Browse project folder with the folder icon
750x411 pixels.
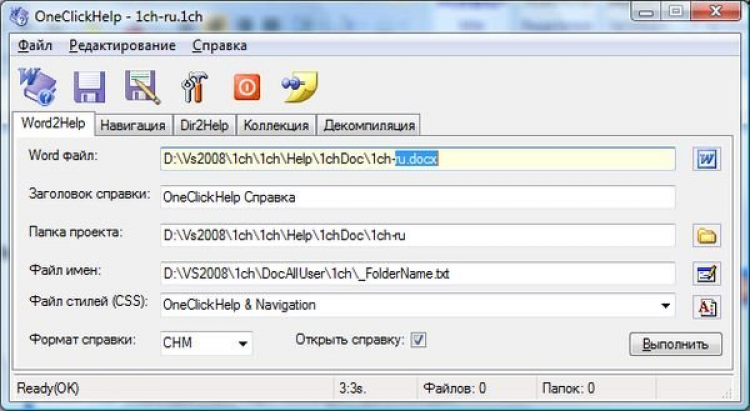click(x=706, y=235)
